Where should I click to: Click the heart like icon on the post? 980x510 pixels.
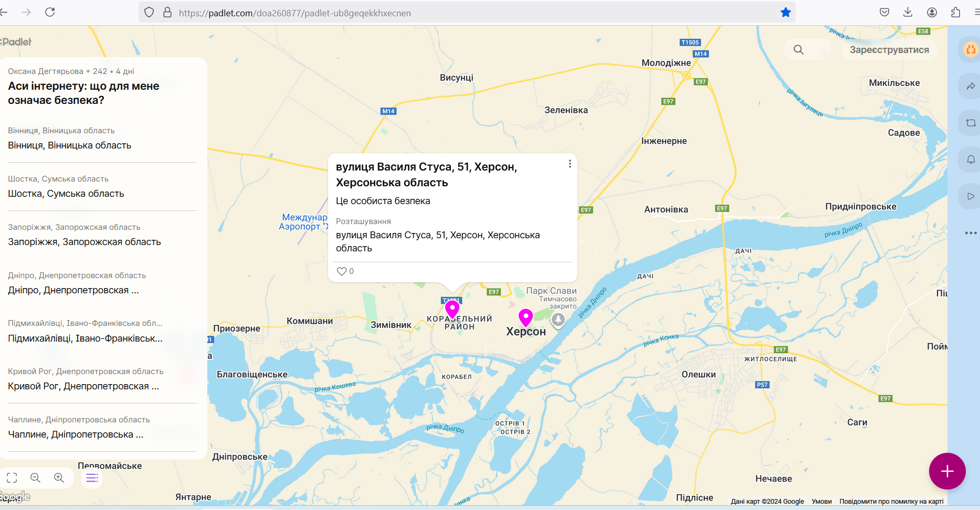click(342, 271)
